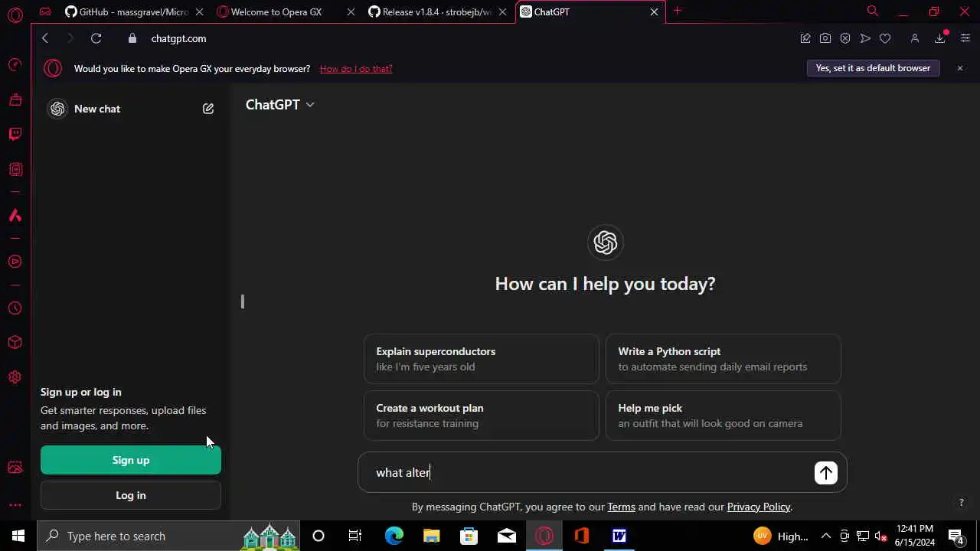Open the image panel icon in lower sidebar
The width and height of the screenshot is (980, 551).
[15, 468]
